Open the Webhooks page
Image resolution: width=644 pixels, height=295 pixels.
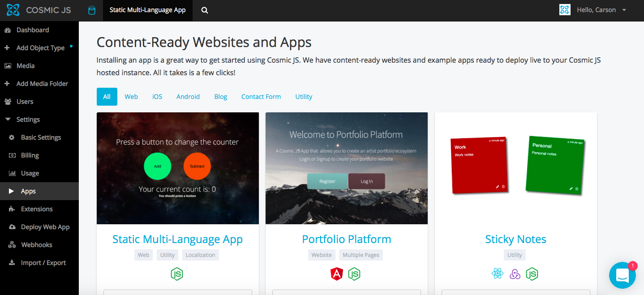tap(37, 245)
